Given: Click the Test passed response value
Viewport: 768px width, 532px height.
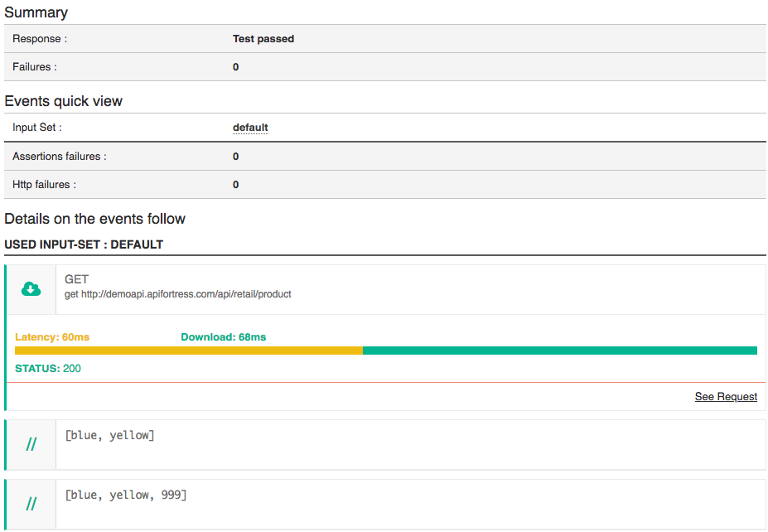Looking at the screenshot, I should point(263,39).
